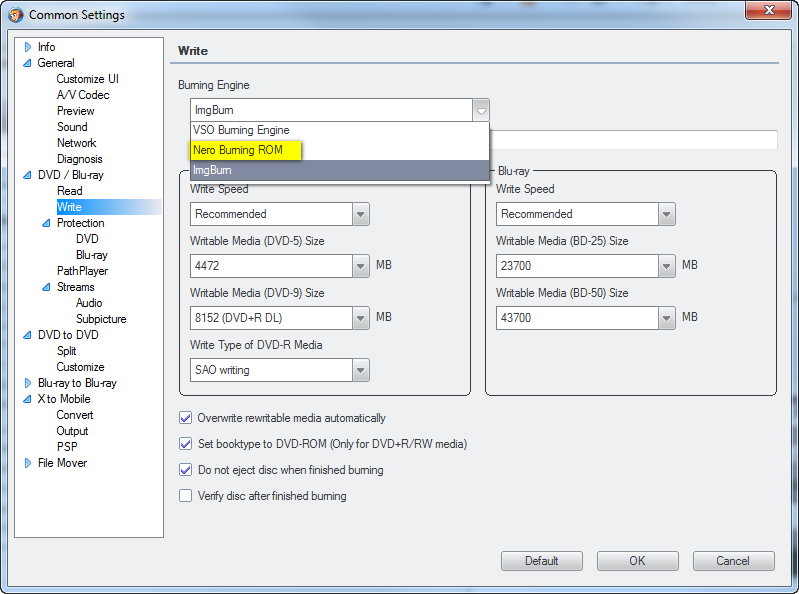The width and height of the screenshot is (799, 594).
Task: Select Diagnosis in settings tree
Action: coord(79,159)
